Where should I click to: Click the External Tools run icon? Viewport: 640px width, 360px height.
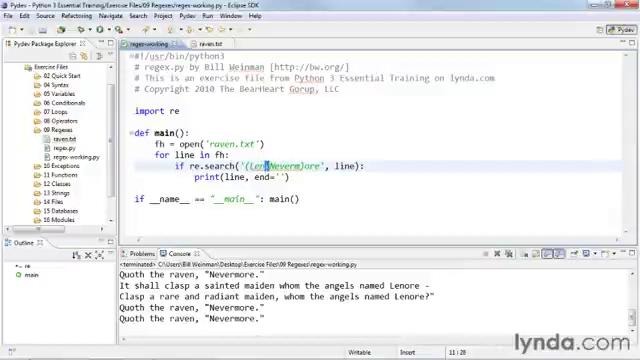pyautogui.click(x=119, y=29)
